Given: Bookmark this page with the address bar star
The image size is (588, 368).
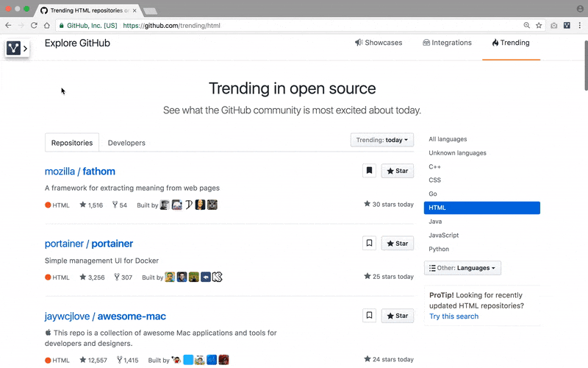Looking at the screenshot, I should (539, 25).
